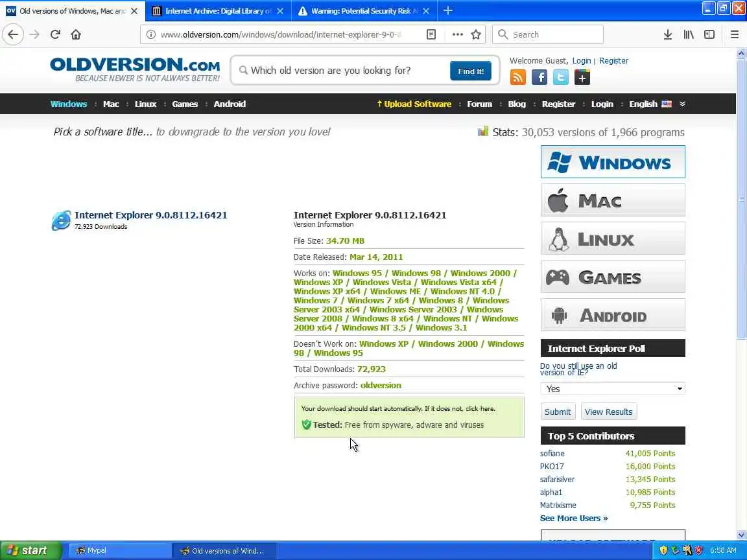
Task: Switch to Mypal taskbar item
Action: click(120, 550)
